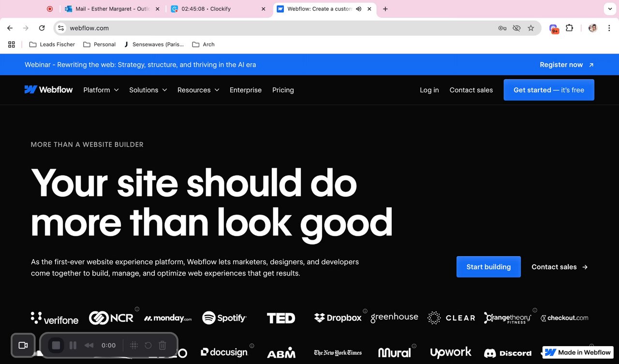Click the webinar banner text
Image resolution: width=619 pixels, height=364 pixels.
coord(140,65)
